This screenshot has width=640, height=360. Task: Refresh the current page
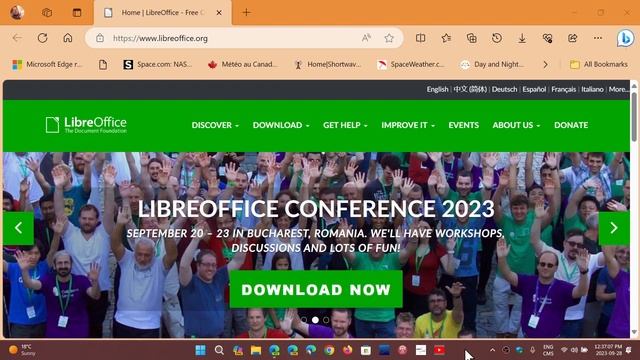(x=42, y=38)
